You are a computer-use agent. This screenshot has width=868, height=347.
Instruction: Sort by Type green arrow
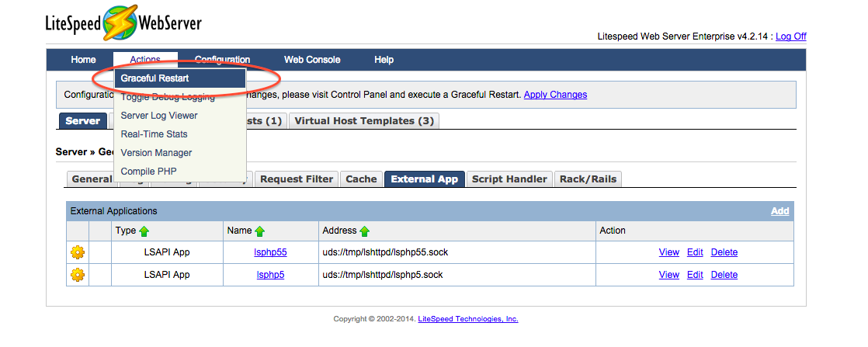(144, 231)
